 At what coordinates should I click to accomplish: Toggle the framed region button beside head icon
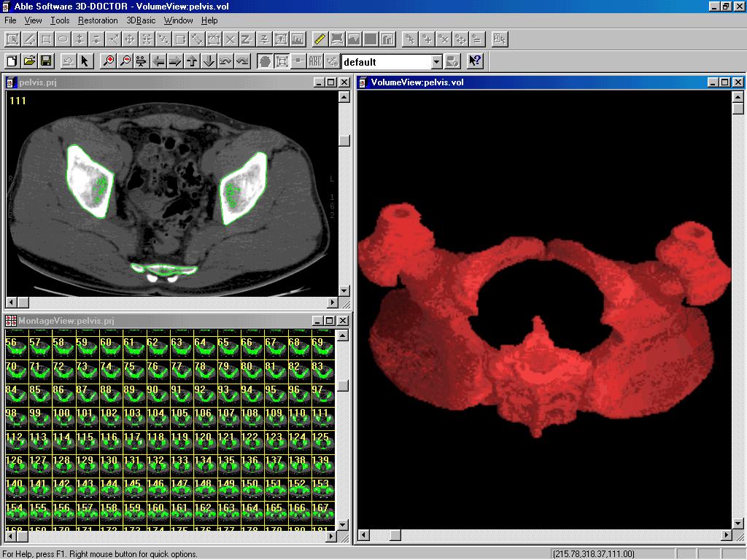tap(282, 61)
